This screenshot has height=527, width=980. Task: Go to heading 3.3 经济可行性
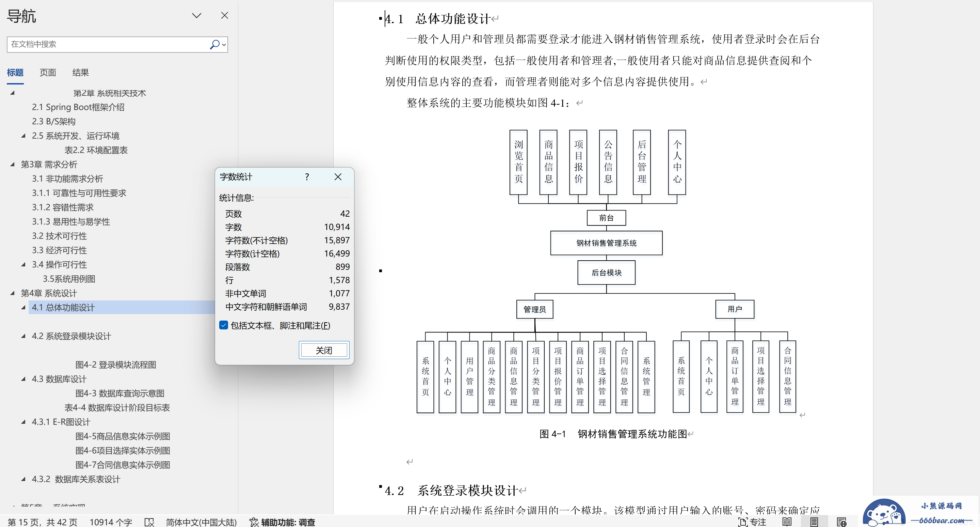click(59, 250)
